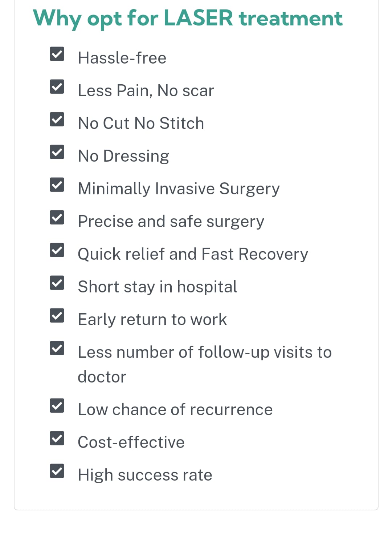Image resolution: width=392 pixels, height=538 pixels.
Task: Uncheck the No Dressing checkbox
Action: [57, 152]
